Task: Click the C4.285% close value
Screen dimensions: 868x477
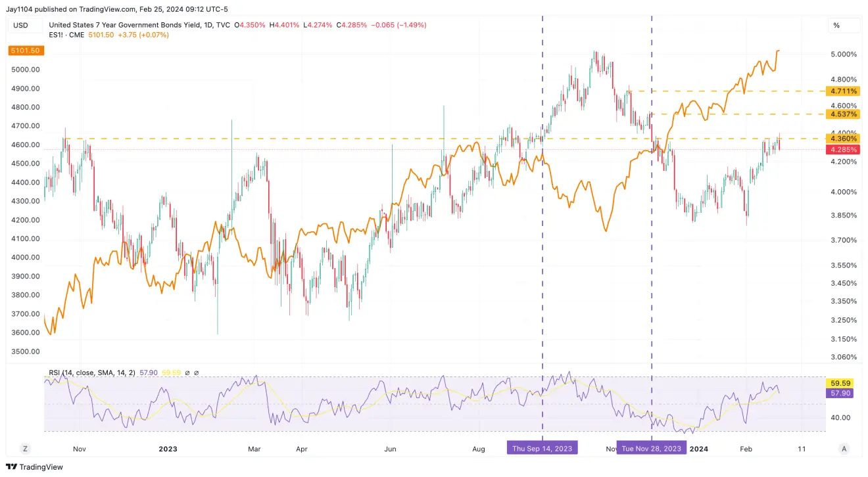Action: (352, 25)
